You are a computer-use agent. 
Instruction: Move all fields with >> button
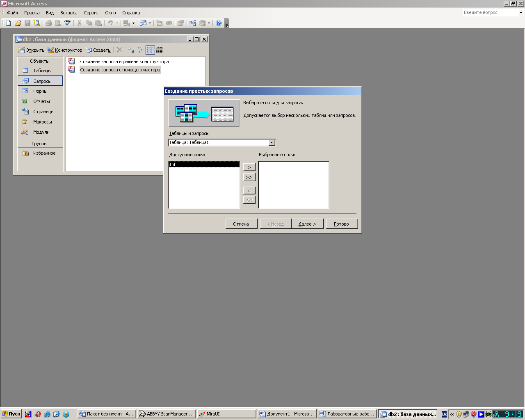pyautogui.click(x=249, y=177)
